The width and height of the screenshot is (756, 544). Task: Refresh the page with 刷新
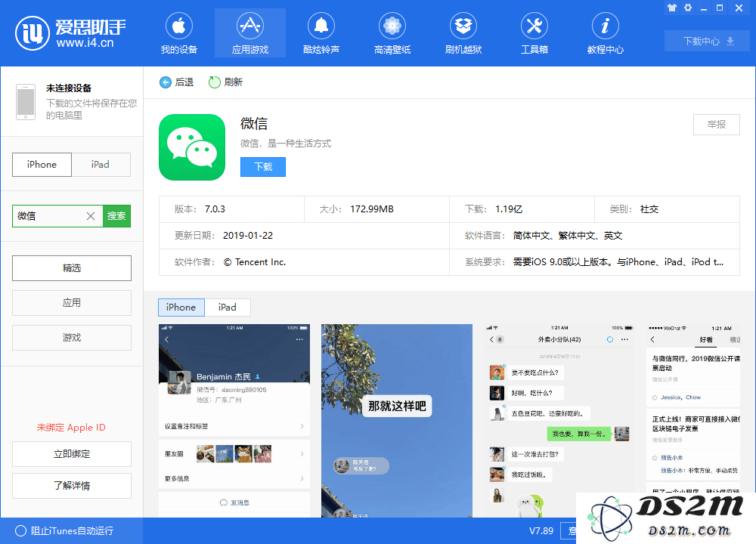[225, 82]
